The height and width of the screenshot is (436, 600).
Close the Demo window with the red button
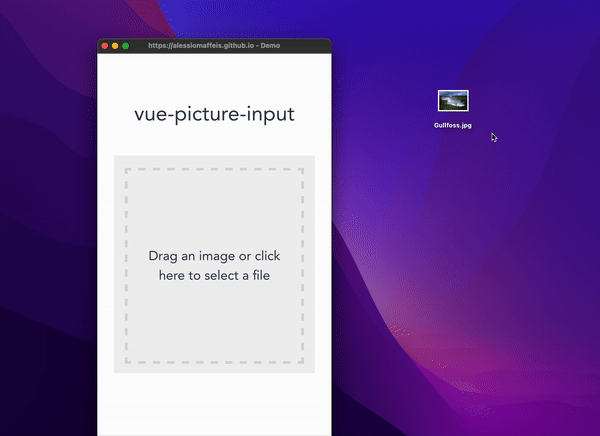tap(104, 46)
